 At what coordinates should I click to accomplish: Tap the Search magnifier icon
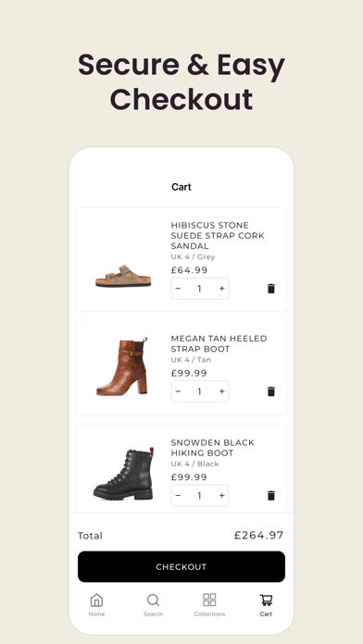(x=153, y=601)
